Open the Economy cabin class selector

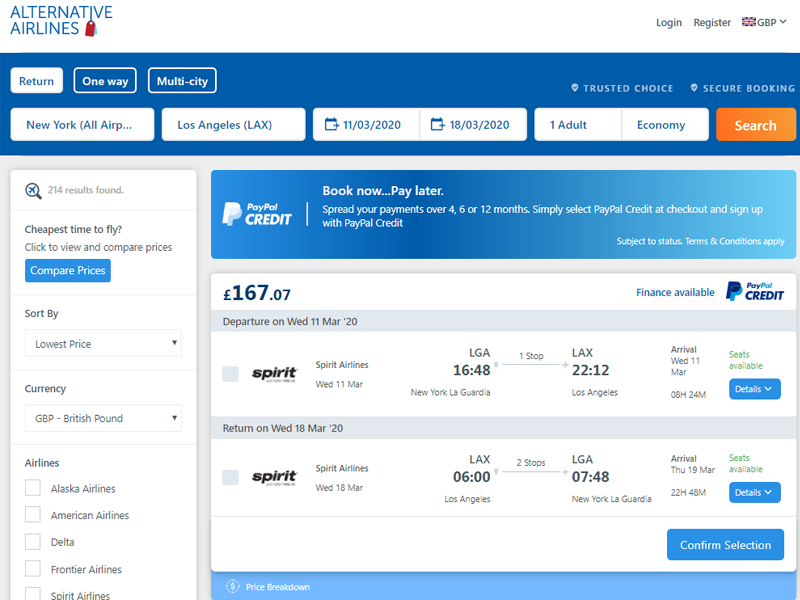tap(665, 124)
